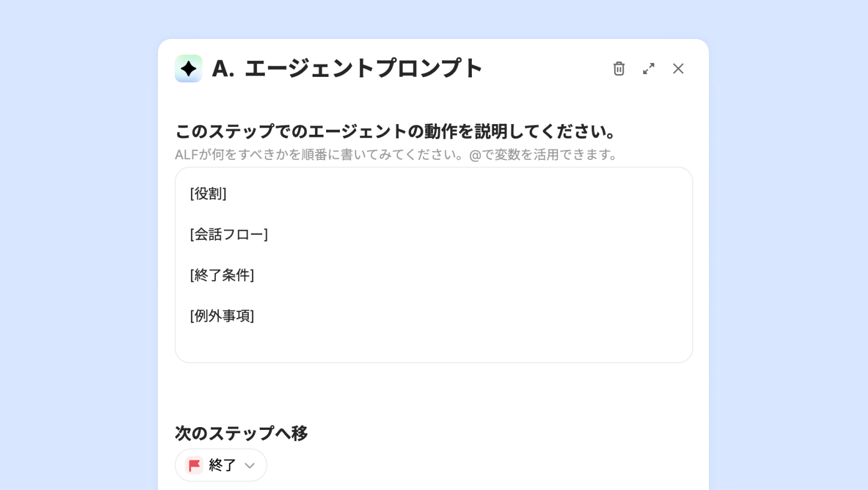Delete this step with the trash icon
This screenshot has width=868, height=490.
pyautogui.click(x=619, y=68)
